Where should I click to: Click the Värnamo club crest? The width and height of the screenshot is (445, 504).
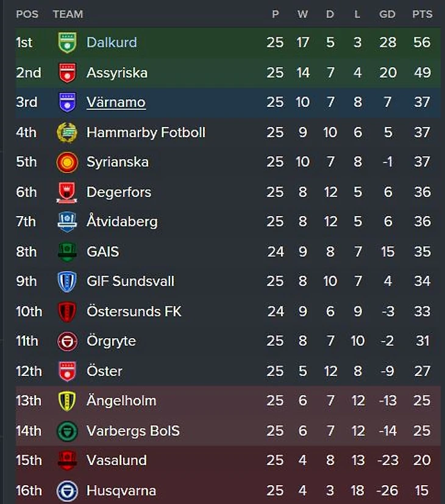[67, 103]
